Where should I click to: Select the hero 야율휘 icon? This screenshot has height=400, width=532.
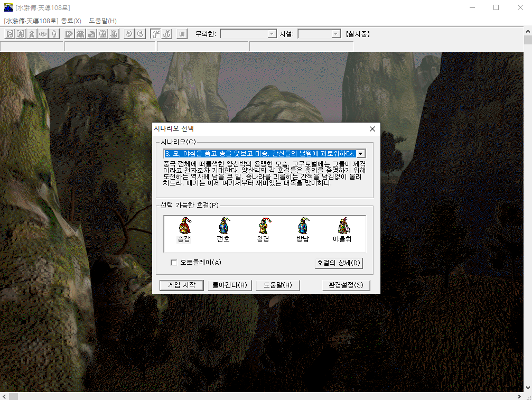(342, 230)
